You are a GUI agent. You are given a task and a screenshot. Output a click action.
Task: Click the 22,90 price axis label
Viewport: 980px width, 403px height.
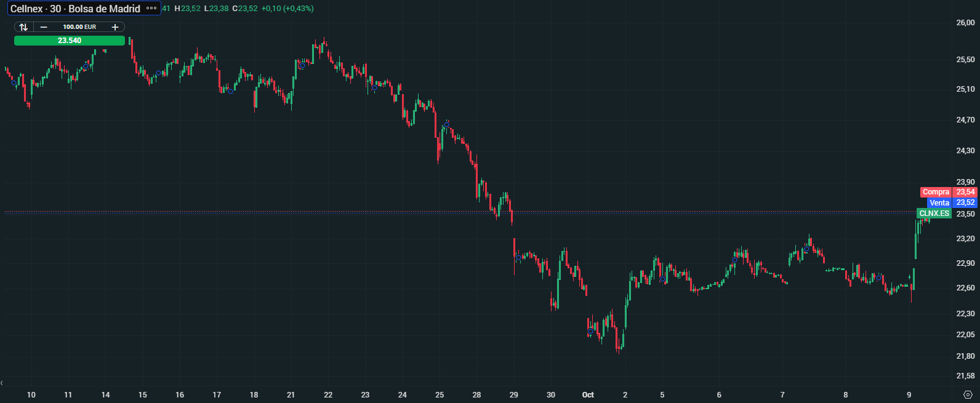click(x=965, y=263)
